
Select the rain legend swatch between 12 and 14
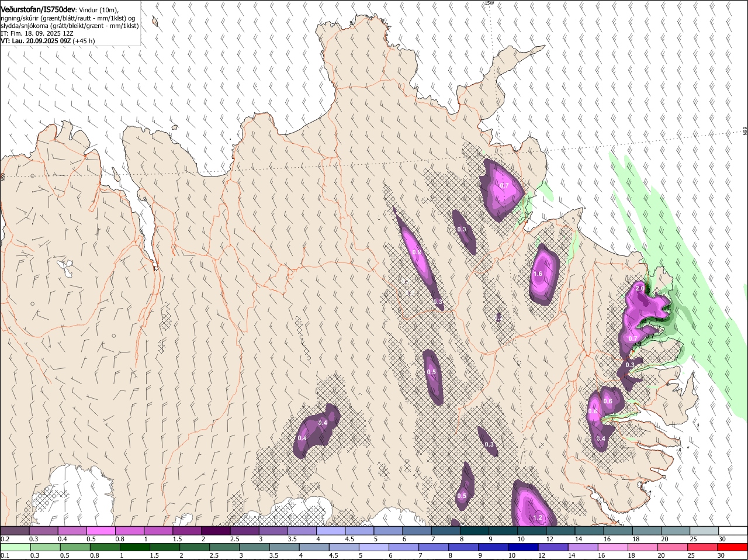pyautogui.click(x=553, y=547)
